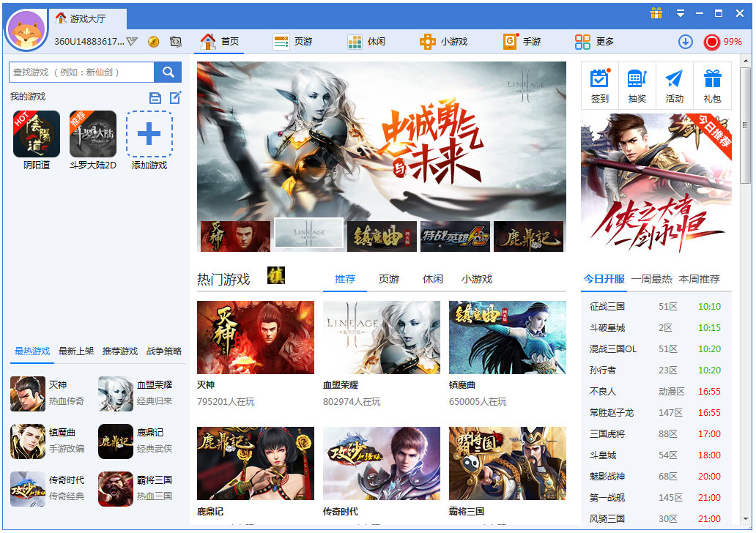This screenshot has height=533, width=756.
Task: Switch hot games to 小游戏 tab
Action: [477, 279]
